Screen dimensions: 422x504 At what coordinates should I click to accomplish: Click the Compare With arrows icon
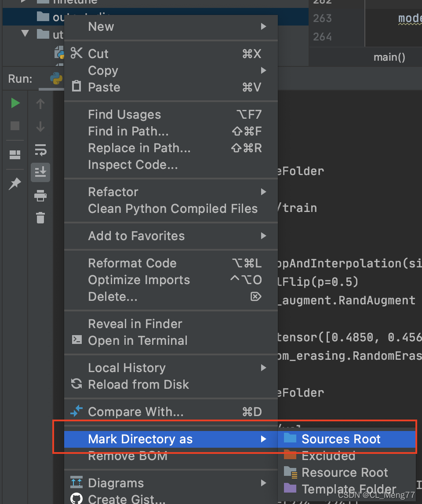(76, 411)
